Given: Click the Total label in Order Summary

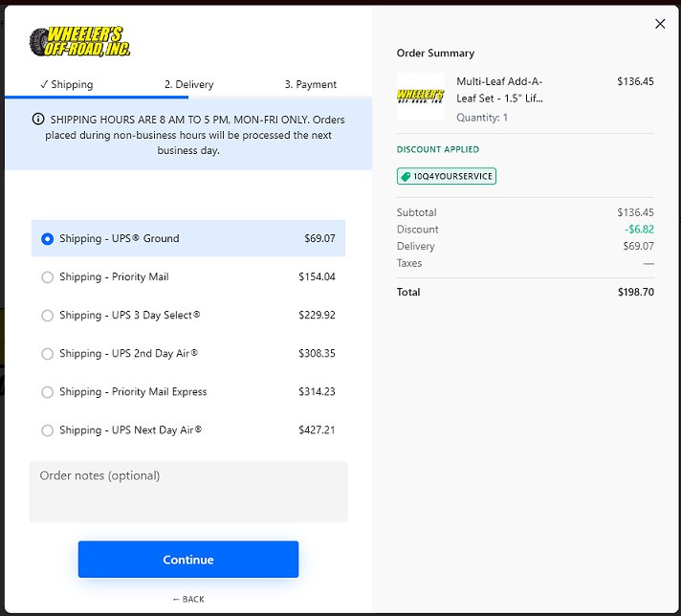Looking at the screenshot, I should (x=408, y=292).
